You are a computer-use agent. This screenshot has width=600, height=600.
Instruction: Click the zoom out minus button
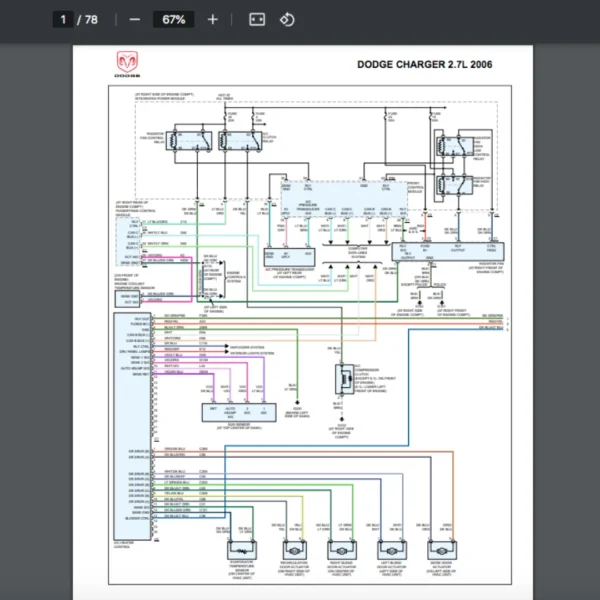135,19
